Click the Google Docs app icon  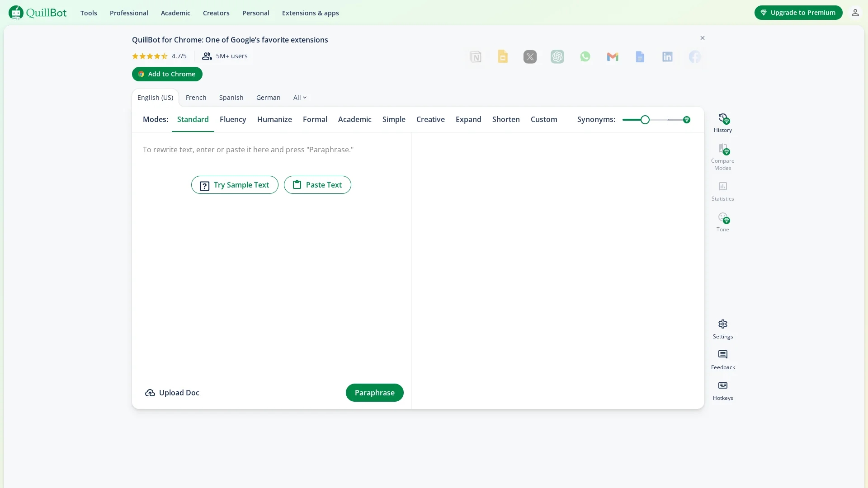(640, 57)
